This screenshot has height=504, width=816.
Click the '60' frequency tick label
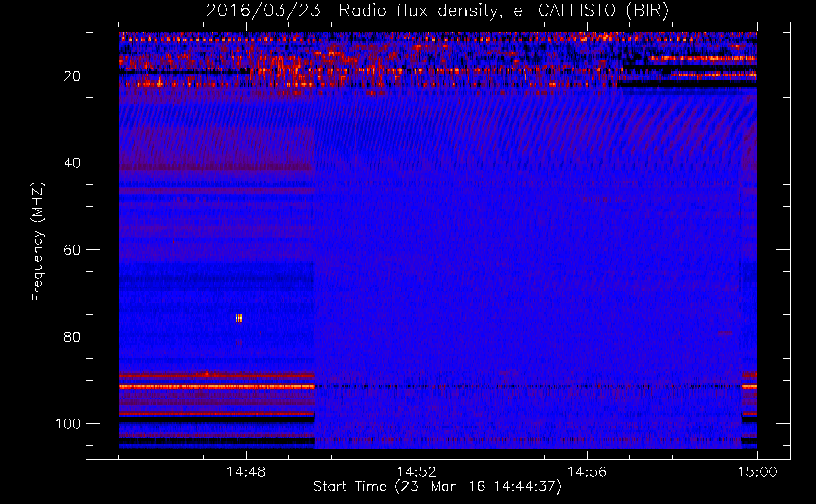[73, 250]
